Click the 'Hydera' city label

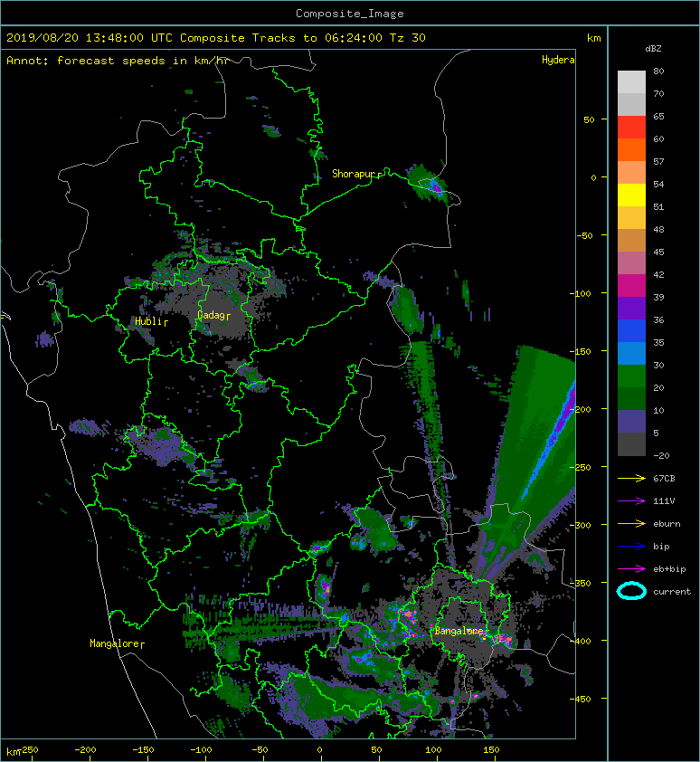[558, 60]
